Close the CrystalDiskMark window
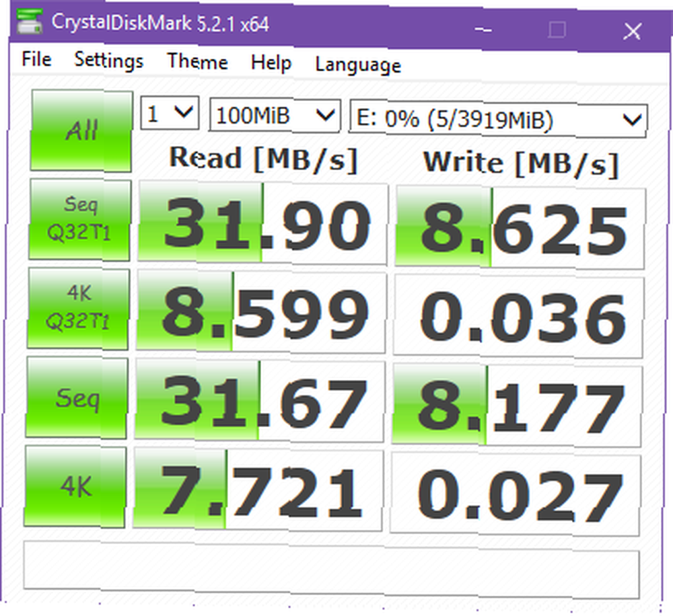 click(632, 32)
